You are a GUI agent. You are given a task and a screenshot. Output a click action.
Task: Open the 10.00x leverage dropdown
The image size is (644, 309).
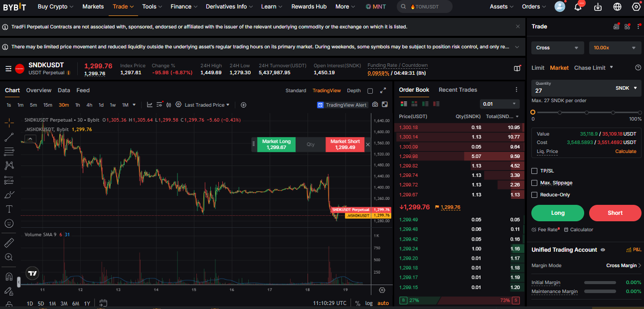click(615, 48)
